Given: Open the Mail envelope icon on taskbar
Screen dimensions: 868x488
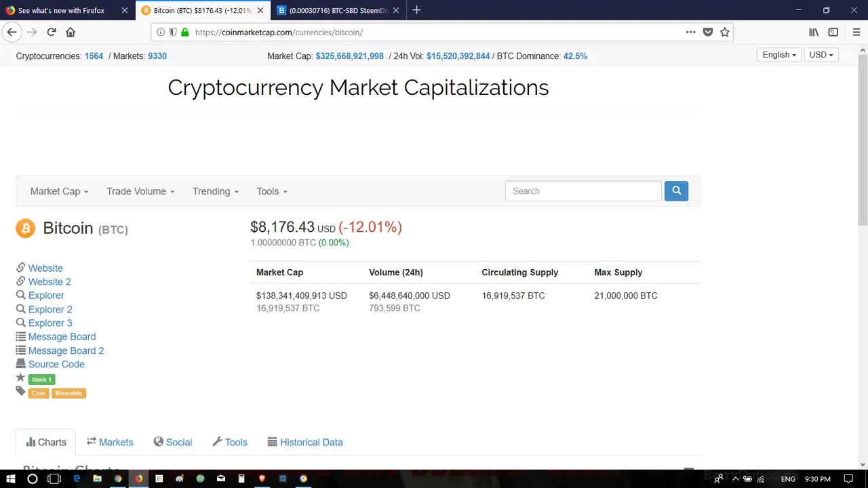Looking at the screenshot, I should pos(220,479).
